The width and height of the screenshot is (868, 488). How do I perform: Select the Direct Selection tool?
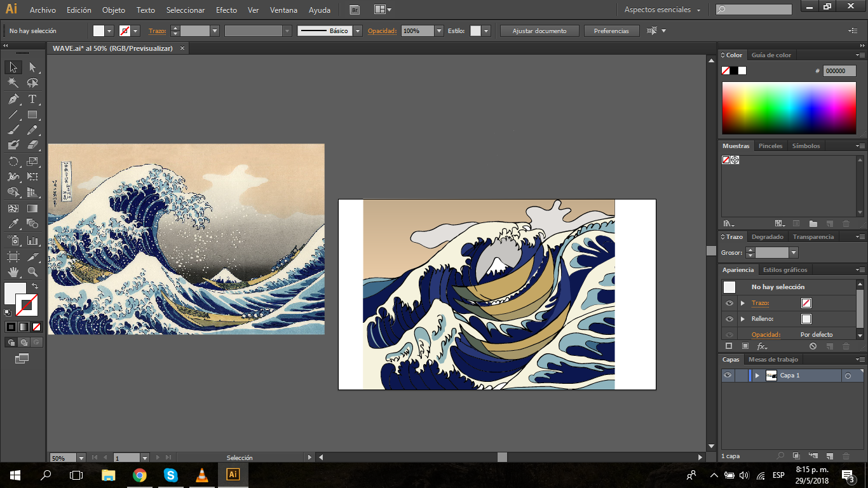pos(32,67)
